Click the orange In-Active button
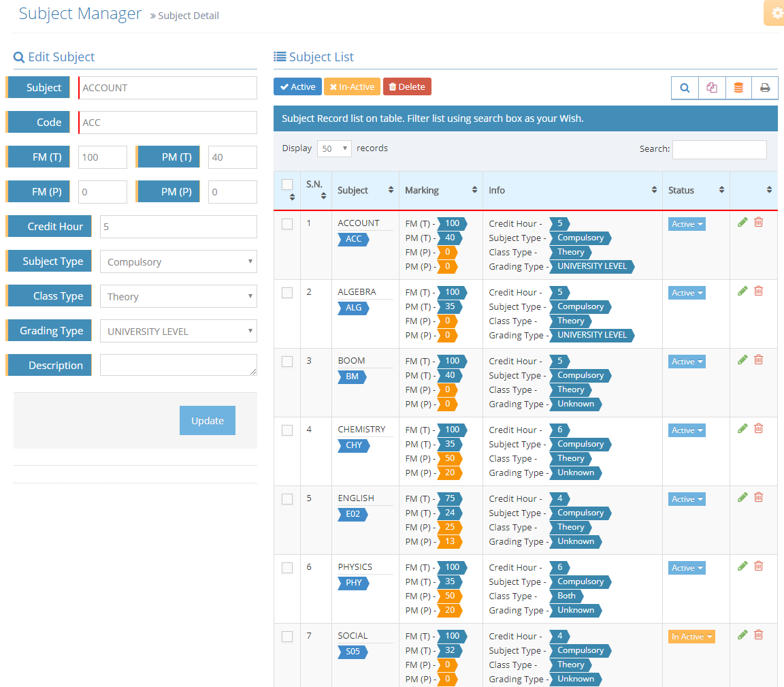784x687 pixels. pos(352,86)
